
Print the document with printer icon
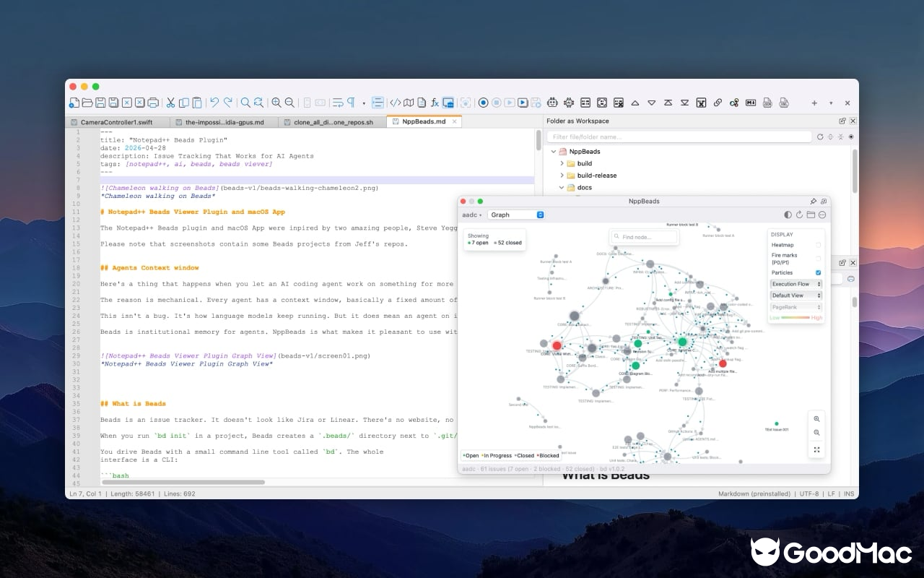tap(153, 103)
